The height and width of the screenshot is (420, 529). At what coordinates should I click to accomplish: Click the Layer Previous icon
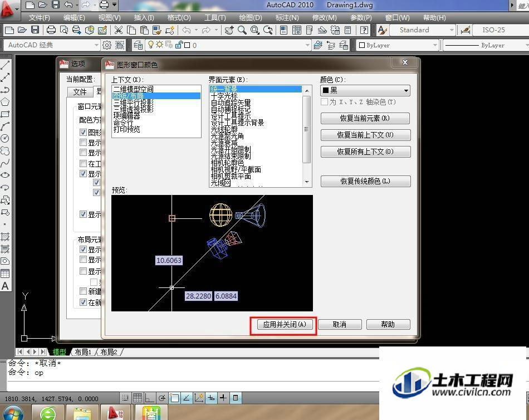[x=331, y=45]
